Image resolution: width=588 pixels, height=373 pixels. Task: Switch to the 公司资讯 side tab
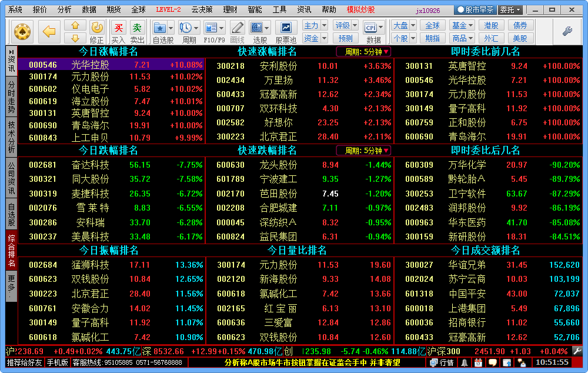pyautogui.click(x=12, y=178)
